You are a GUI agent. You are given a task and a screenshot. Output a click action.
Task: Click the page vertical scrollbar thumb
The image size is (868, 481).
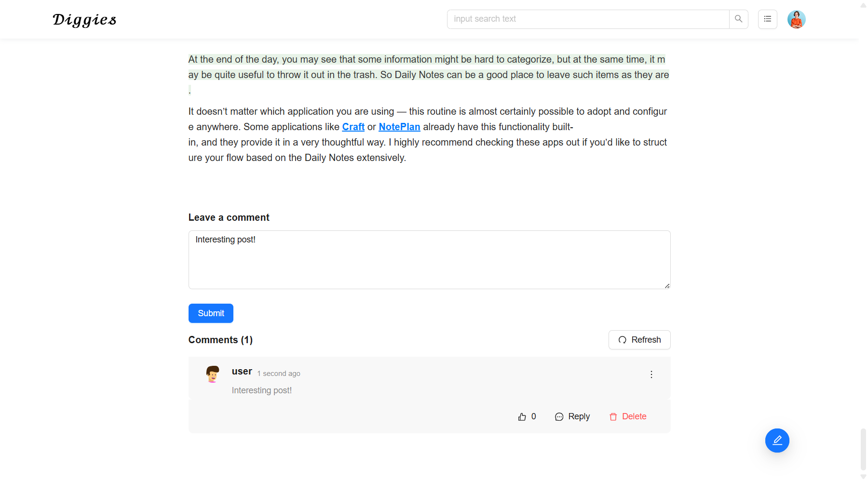coord(863,448)
